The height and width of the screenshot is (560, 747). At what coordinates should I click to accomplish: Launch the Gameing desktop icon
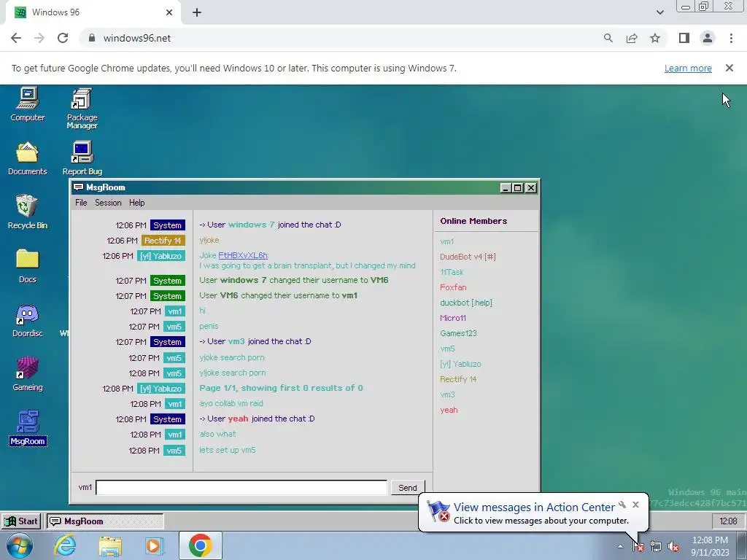[27, 374]
